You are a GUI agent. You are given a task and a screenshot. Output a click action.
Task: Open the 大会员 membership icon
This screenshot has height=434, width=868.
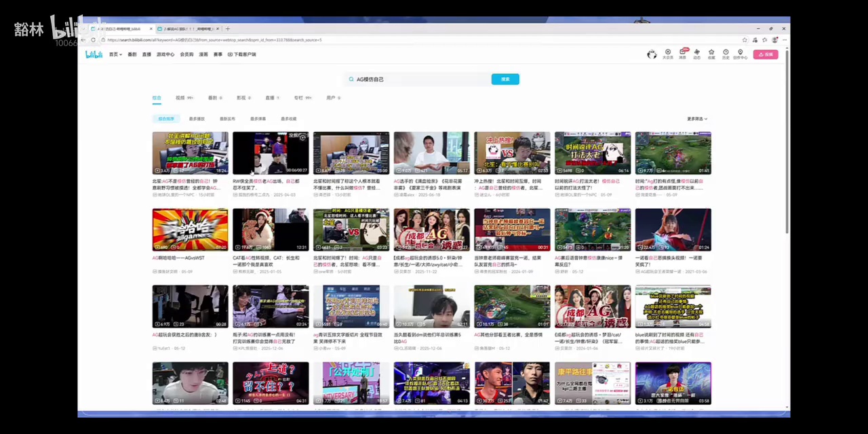pos(668,54)
